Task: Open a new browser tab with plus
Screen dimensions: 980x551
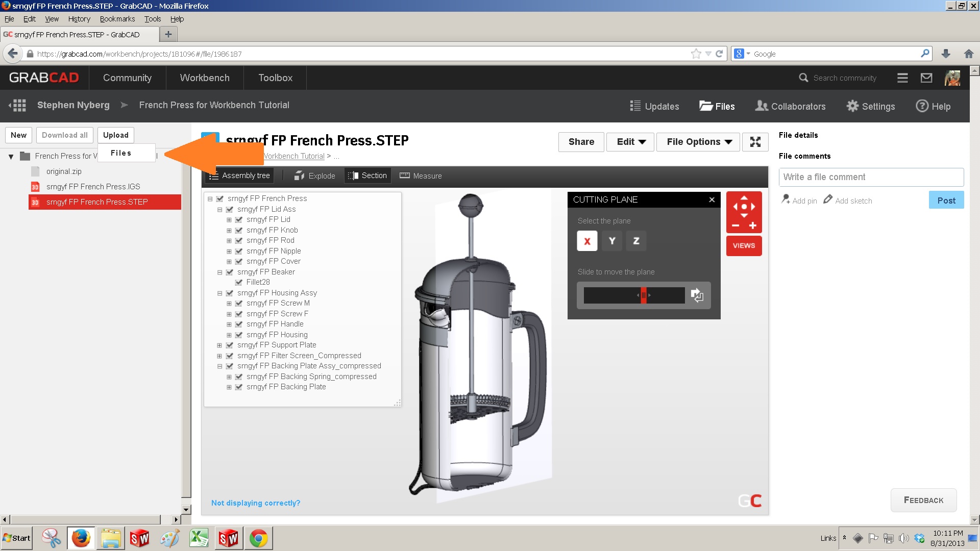Action: point(168,34)
